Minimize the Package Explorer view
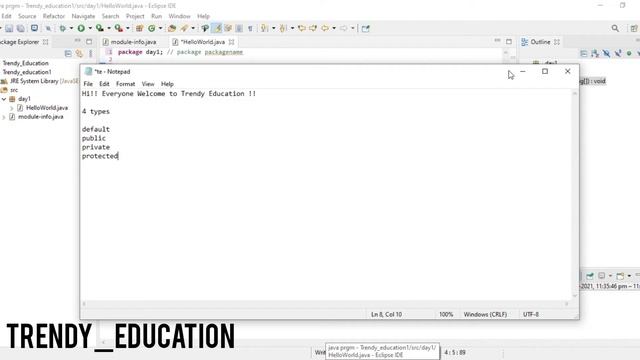640x360 pixels. 78,41
